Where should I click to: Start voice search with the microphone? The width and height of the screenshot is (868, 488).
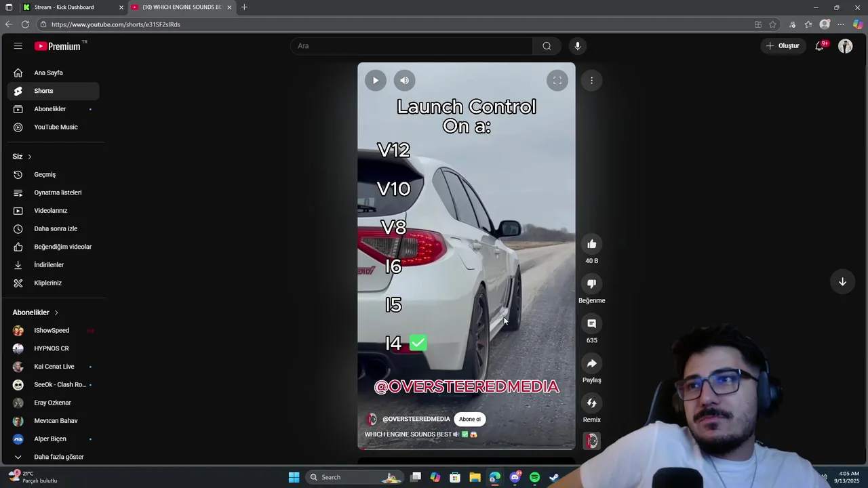coord(578,46)
